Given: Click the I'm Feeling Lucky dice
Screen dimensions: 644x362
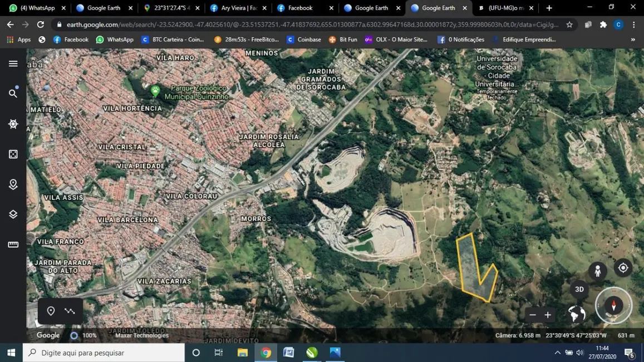Looking at the screenshot, I should click(x=13, y=154).
